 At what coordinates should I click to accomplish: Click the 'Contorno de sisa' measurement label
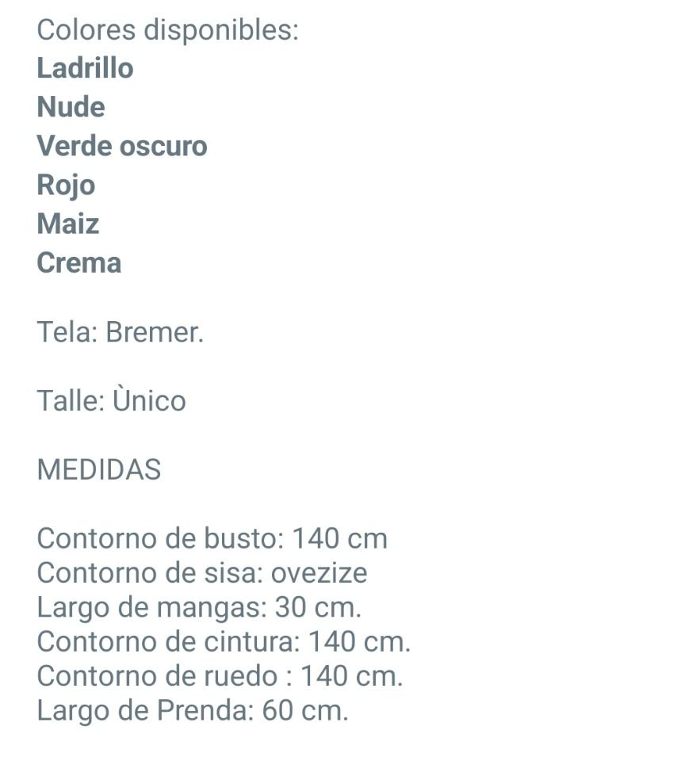tap(149, 573)
